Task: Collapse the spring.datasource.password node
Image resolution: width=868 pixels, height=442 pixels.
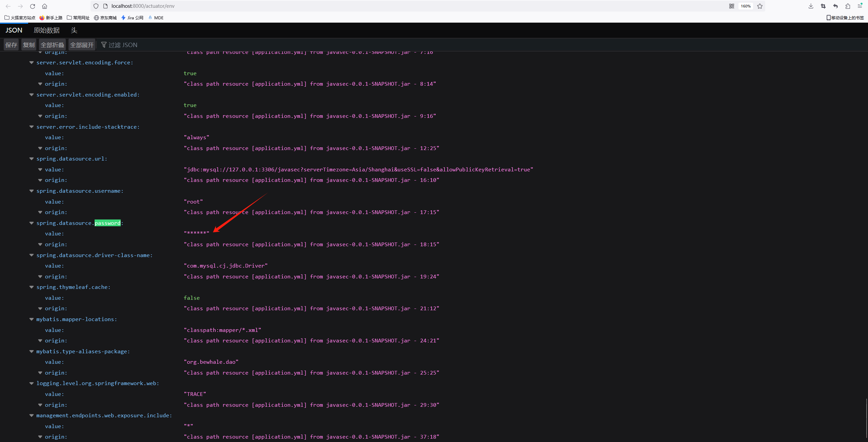Action: (32, 223)
